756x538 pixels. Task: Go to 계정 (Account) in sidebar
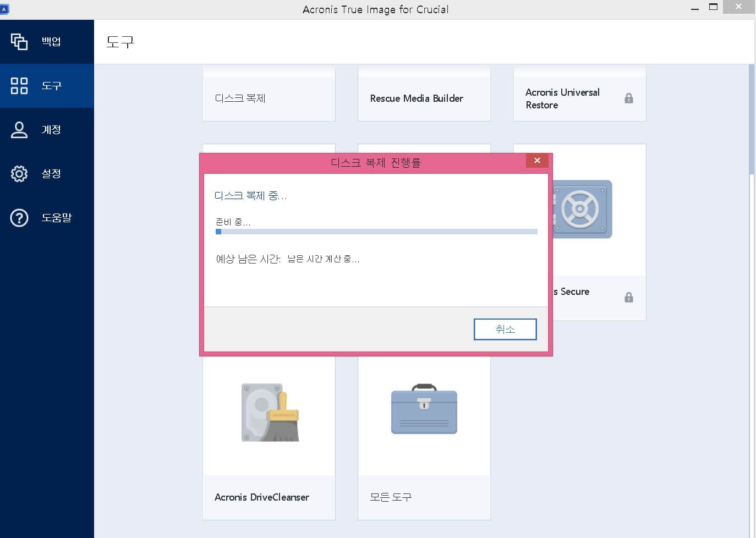(47, 130)
